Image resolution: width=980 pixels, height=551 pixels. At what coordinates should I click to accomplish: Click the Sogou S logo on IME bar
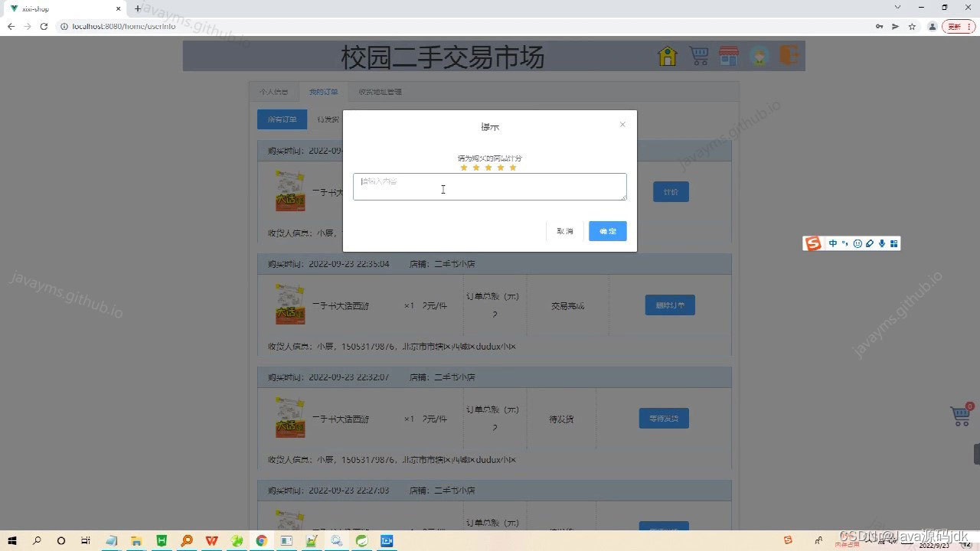(x=813, y=243)
